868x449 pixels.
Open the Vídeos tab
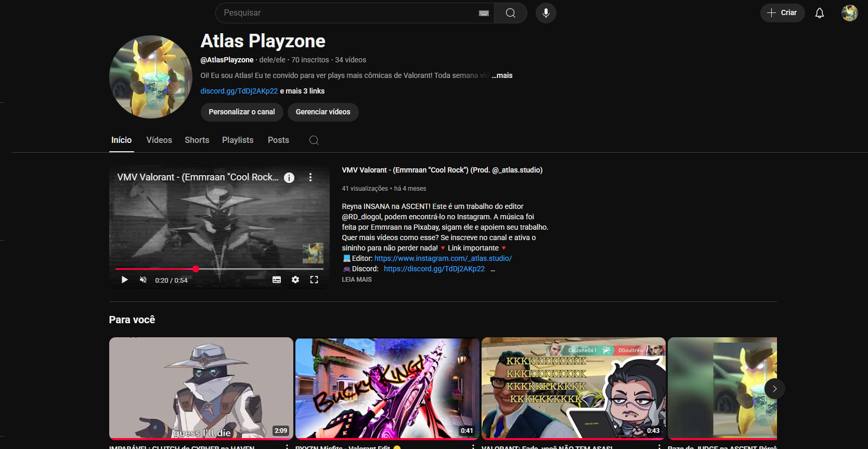click(159, 140)
